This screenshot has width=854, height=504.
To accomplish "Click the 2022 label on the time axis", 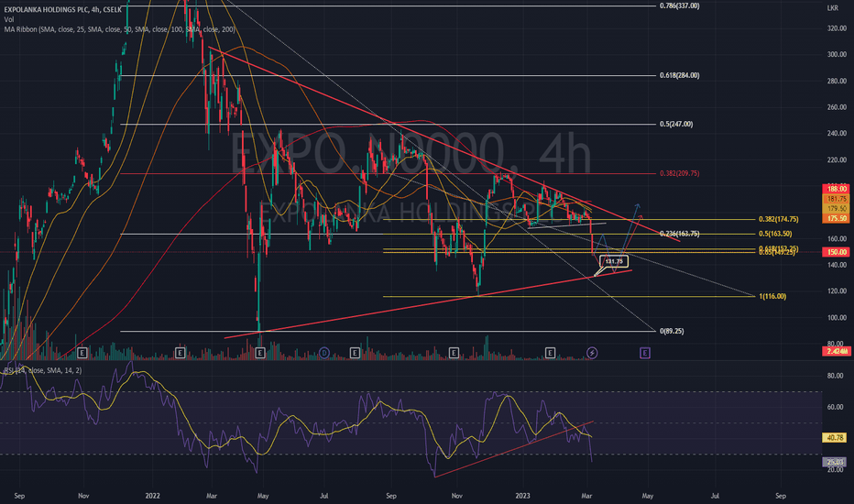I will [152, 496].
